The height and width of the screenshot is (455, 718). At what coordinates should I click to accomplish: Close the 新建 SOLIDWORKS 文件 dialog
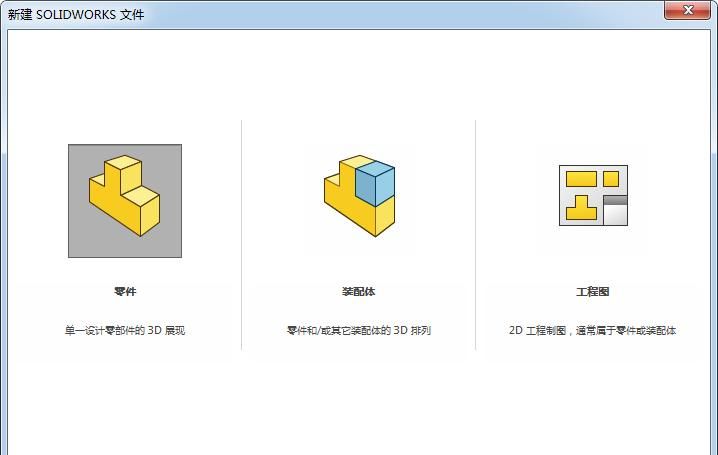click(x=687, y=10)
